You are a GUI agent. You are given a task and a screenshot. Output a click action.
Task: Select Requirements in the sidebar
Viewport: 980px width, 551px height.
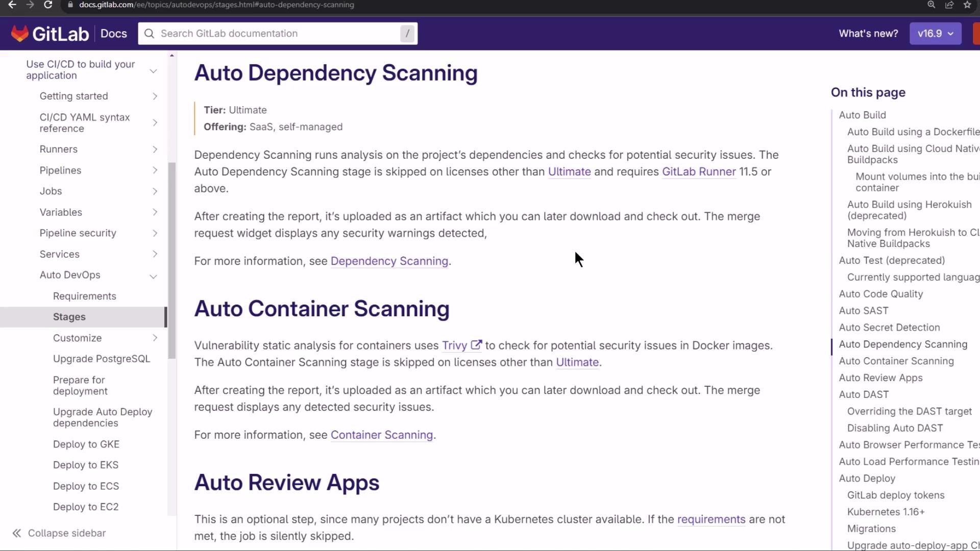click(x=84, y=296)
